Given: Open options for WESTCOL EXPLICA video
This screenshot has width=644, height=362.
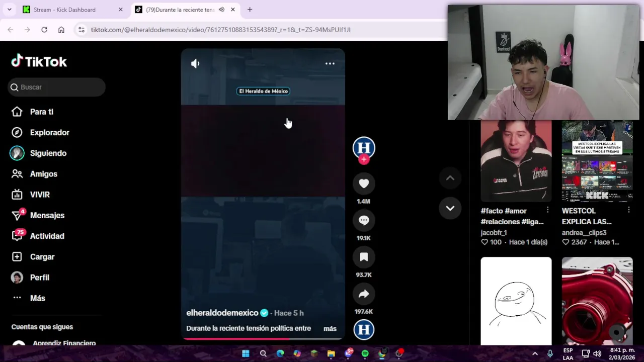Looking at the screenshot, I should pos(628,210).
